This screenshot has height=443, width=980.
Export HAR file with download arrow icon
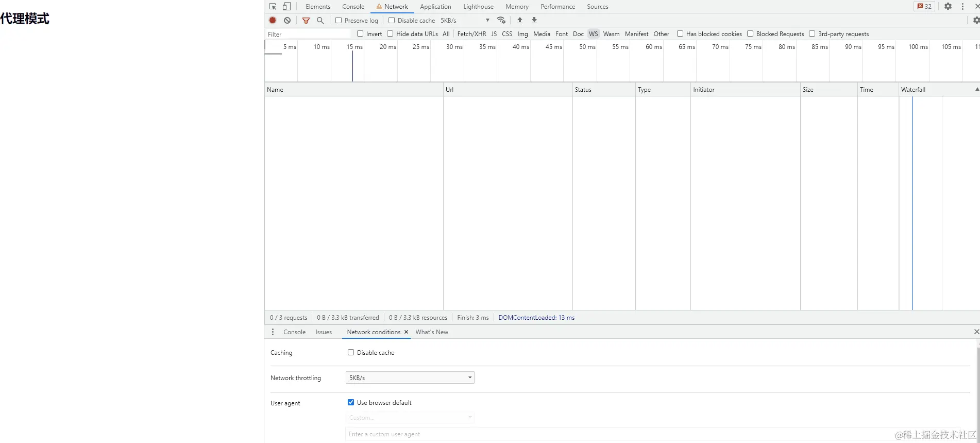point(534,20)
